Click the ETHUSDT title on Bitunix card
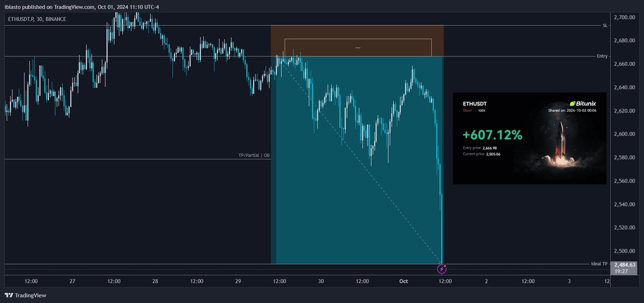The image size is (644, 303). (x=475, y=103)
